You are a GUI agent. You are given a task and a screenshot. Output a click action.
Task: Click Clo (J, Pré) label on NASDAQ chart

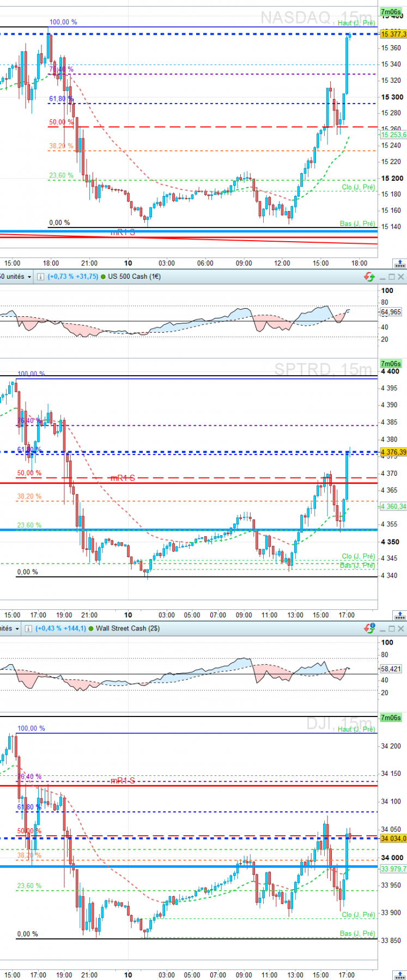[359, 187]
